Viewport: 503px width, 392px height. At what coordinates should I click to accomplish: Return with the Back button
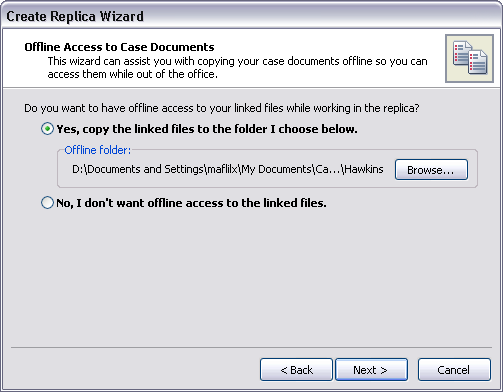pos(296,370)
